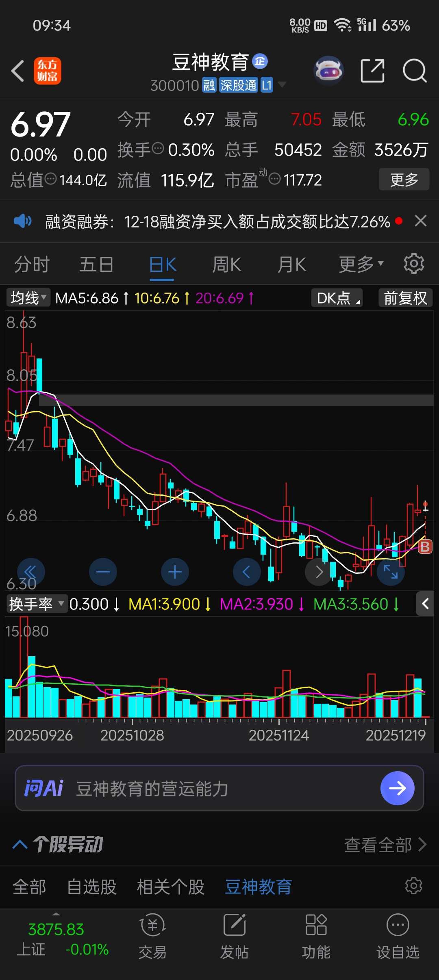Tap 上证 3875.83 index value
This screenshot has width=439, height=980.
coord(56,929)
